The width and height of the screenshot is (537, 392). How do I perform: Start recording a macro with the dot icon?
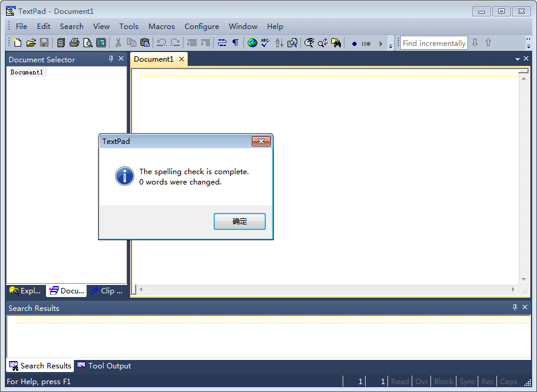tap(354, 44)
